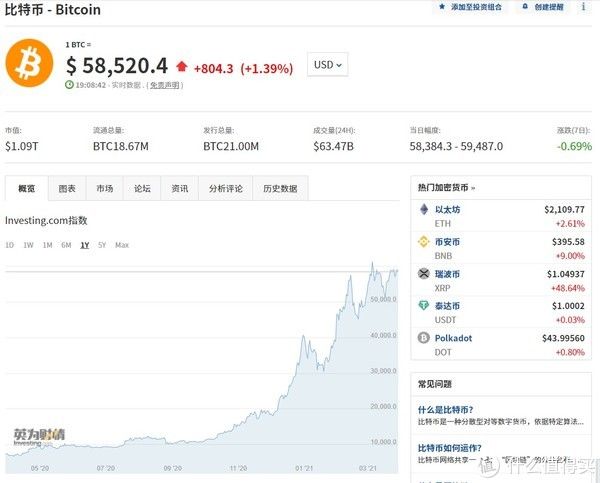Click the BNB price $395.58
The width and height of the screenshot is (600, 483).
click(x=568, y=242)
